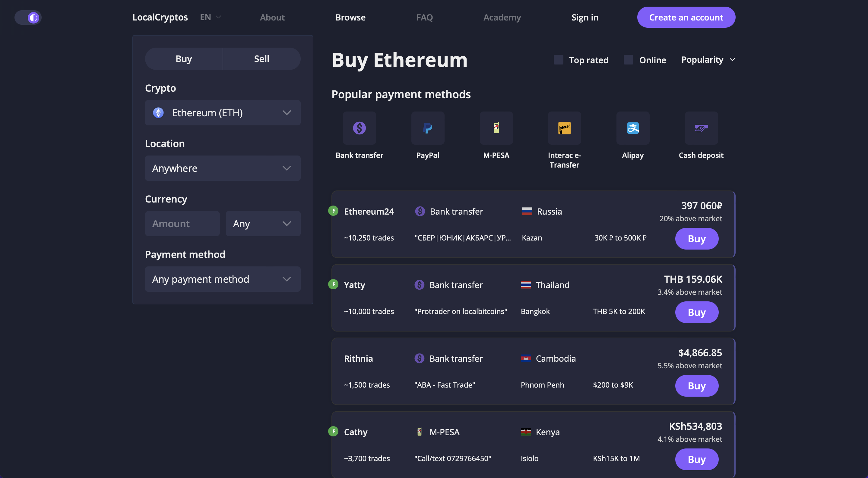868x478 pixels.
Task: Open the Academy menu item
Action: point(502,17)
